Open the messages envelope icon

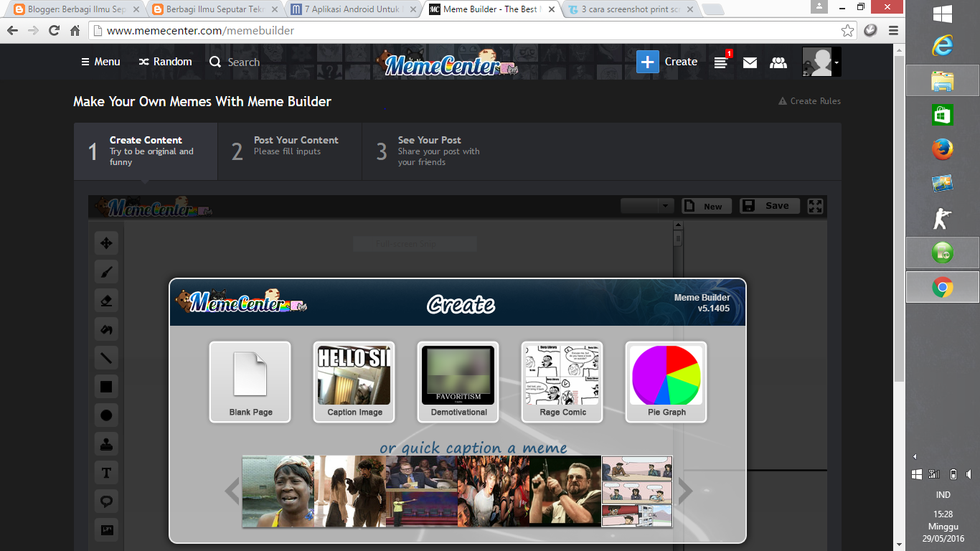pyautogui.click(x=750, y=62)
